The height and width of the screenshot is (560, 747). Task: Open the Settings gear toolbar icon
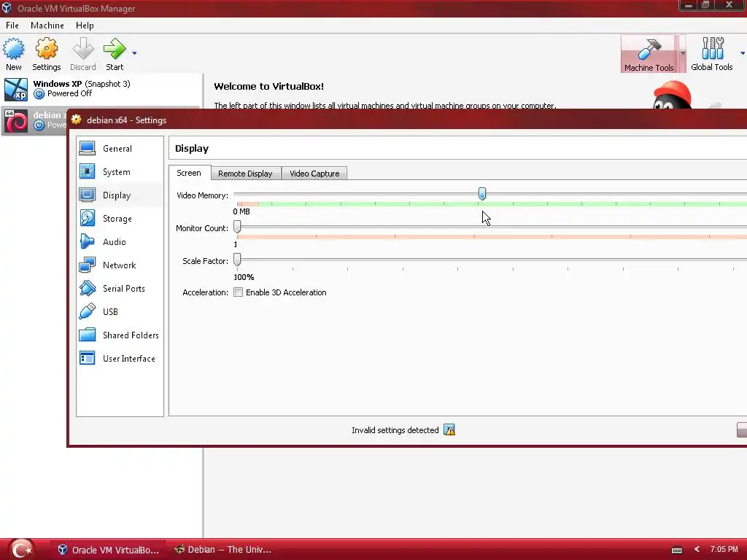pyautogui.click(x=46, y=54)
